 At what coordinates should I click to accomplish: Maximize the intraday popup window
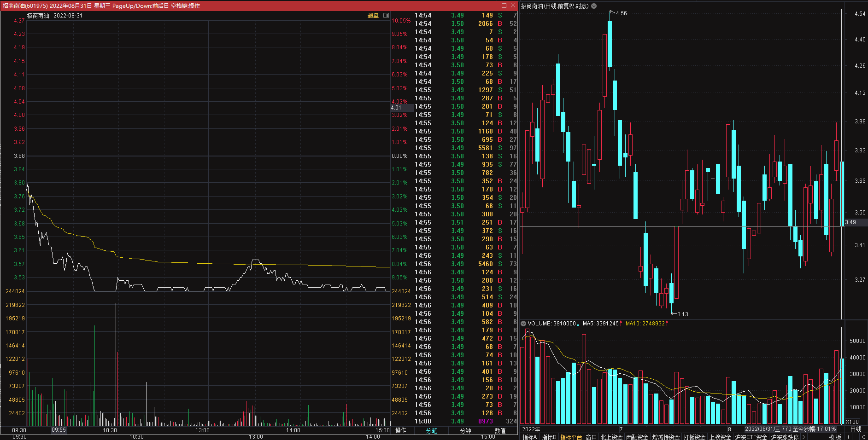[x=504, y=6]
